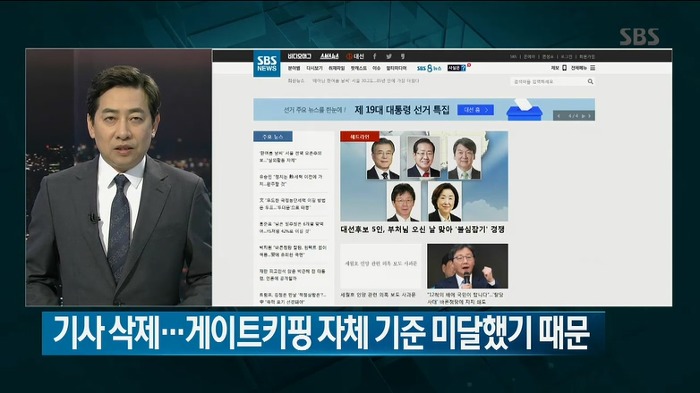The image size is (700, 393).
Task: Select the 핫이슈 navigation tab
Action: [358, 68]
